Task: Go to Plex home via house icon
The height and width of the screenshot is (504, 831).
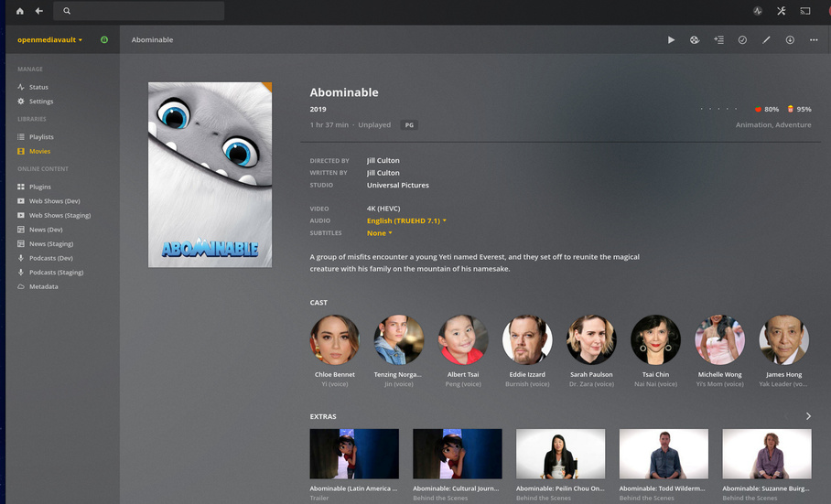Action: tap(20, 11)
